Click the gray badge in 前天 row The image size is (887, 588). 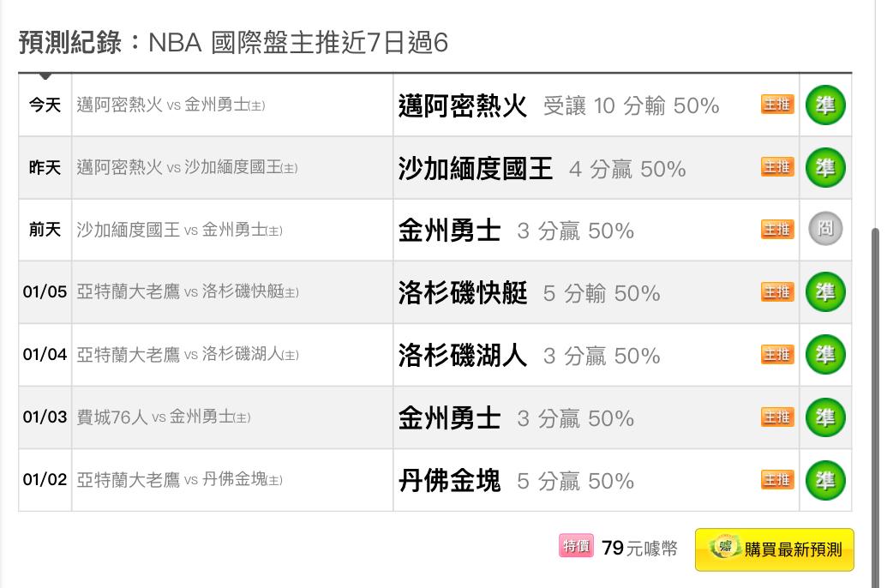click(x=825, y=229)
